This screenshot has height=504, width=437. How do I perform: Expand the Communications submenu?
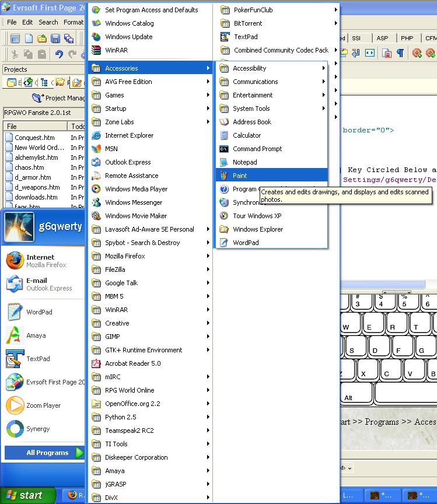tap(255, 82)
